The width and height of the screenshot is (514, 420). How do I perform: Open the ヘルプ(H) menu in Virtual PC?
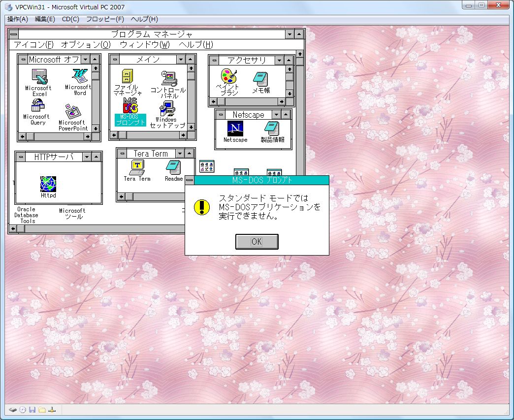pos(144,19)
